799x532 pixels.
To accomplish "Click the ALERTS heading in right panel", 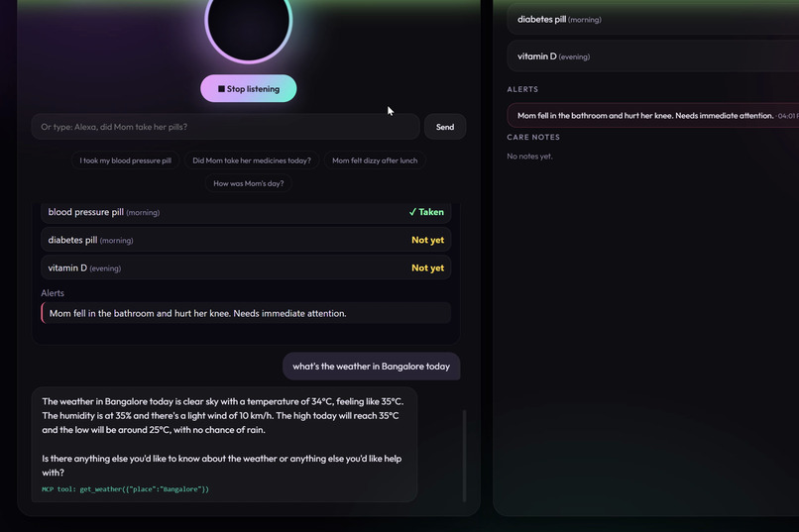I will coord(522,89).
